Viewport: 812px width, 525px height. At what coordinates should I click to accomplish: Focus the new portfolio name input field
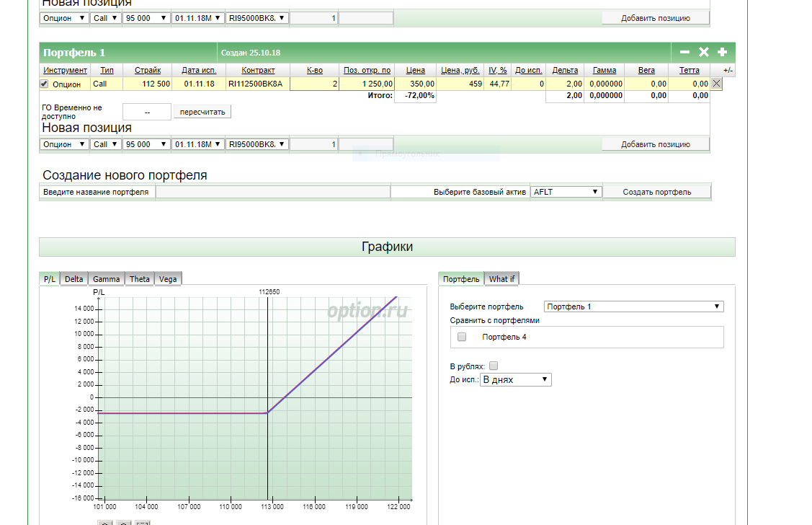click(x=272, y=192)
